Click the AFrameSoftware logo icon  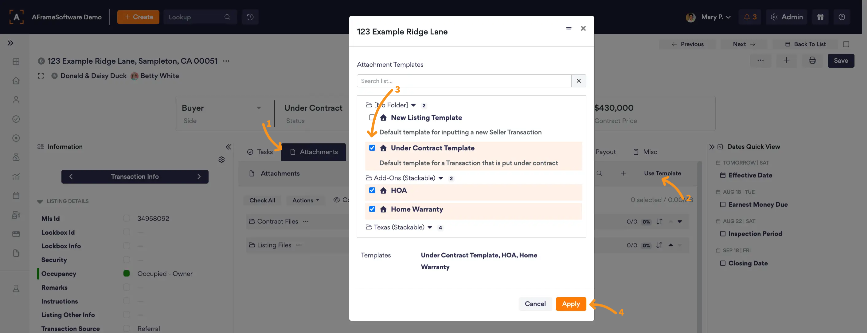click(x=17, y=17)
